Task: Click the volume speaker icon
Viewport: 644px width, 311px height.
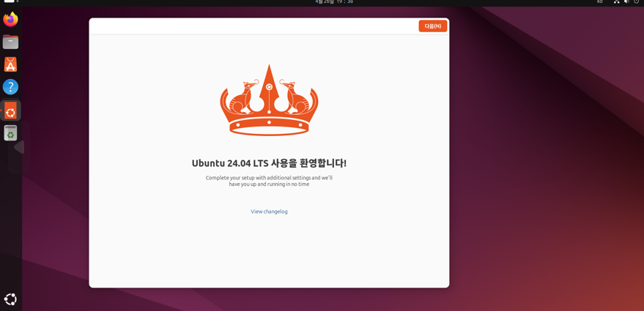Action: [x=626, y=1]
